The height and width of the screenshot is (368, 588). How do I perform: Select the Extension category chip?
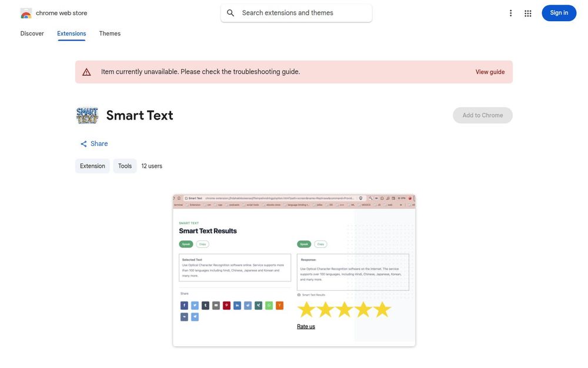pos(92,166)
